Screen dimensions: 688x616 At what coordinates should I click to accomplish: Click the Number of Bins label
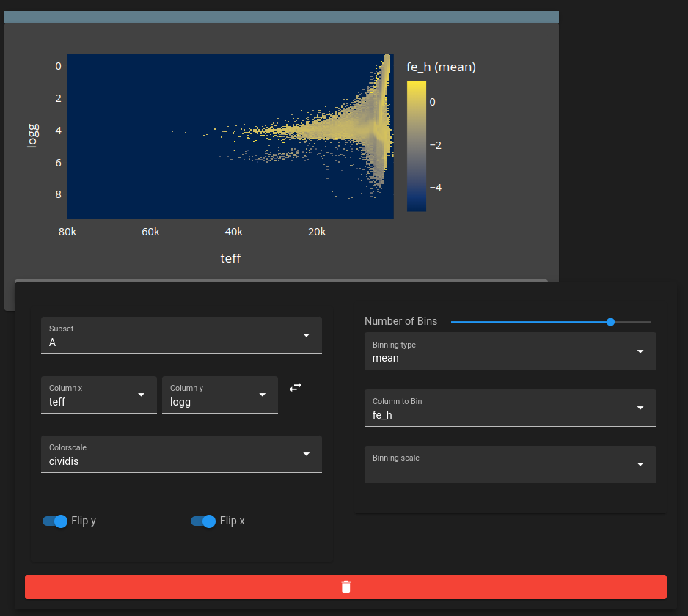pos(400,321)
